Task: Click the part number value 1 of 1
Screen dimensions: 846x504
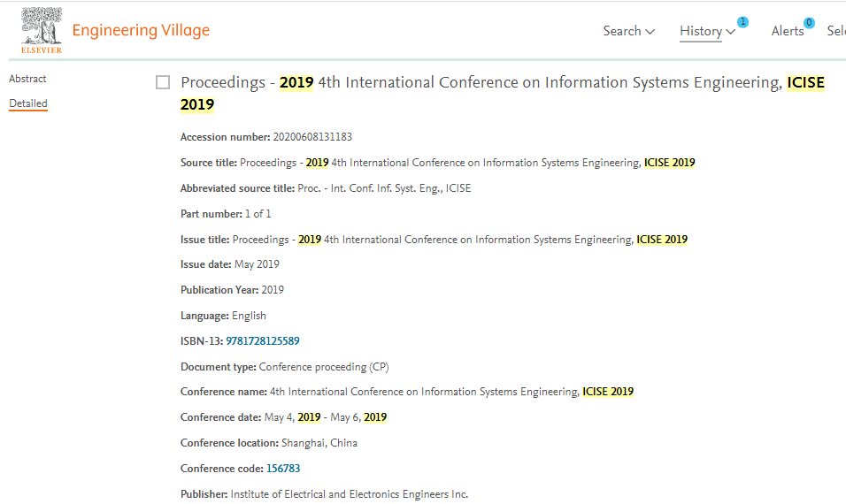Action: pos(258,214)
